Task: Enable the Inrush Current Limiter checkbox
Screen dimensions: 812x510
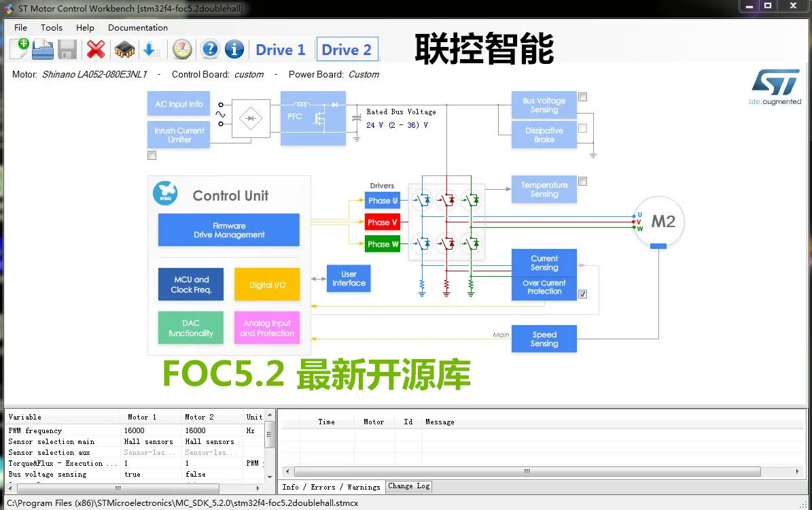Action: pos(152,156)
